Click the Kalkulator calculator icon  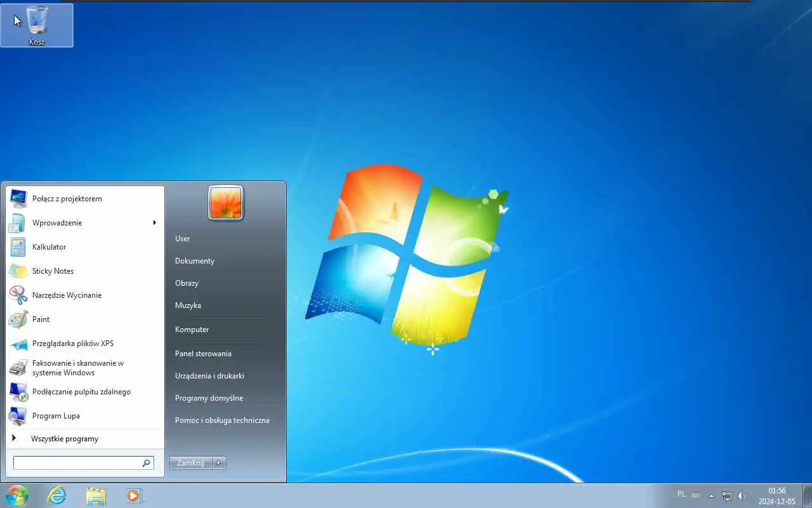click(18, 247)
